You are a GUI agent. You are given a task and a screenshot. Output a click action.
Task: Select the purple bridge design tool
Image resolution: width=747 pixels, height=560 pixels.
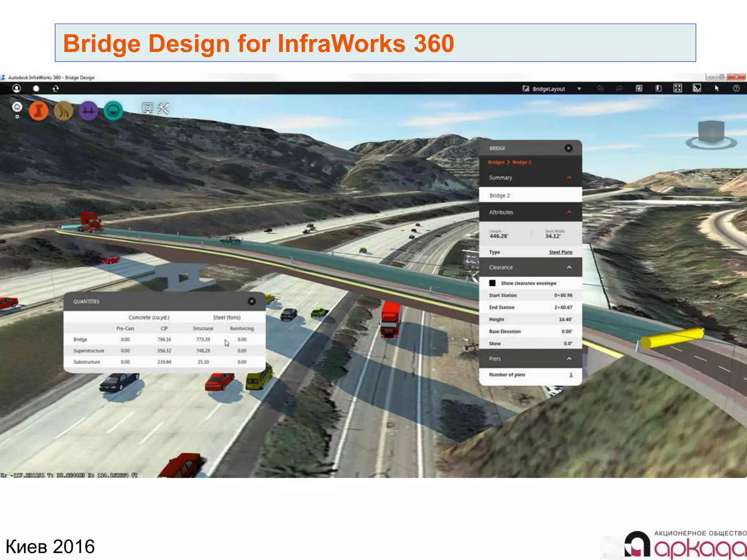pyautogui.click(x=88, y=111)
